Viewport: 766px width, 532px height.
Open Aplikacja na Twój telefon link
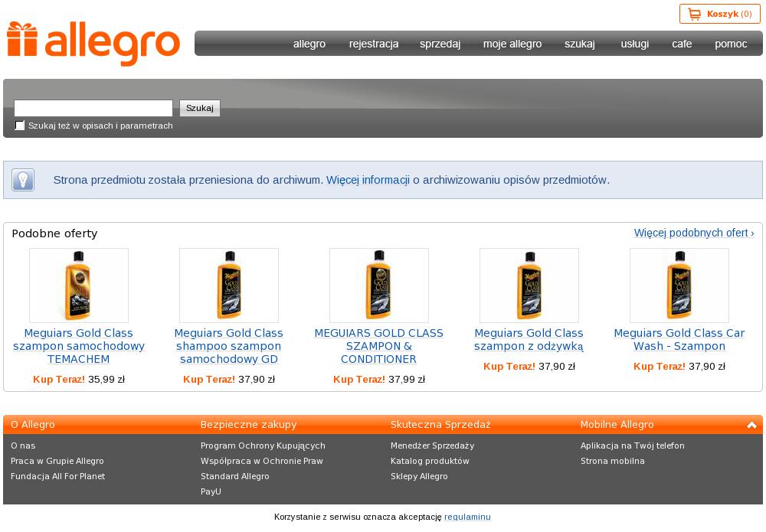632,446
